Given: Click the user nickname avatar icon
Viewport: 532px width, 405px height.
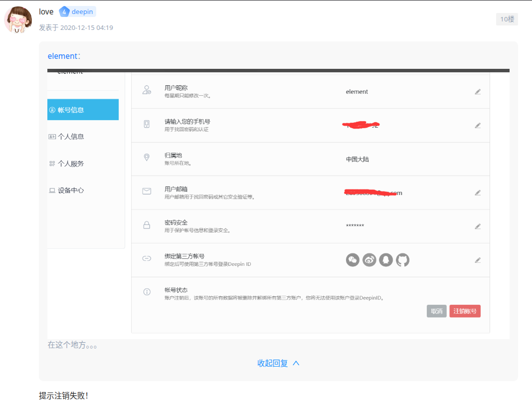Looking at the screenshot, I should [x=147, y=90].
